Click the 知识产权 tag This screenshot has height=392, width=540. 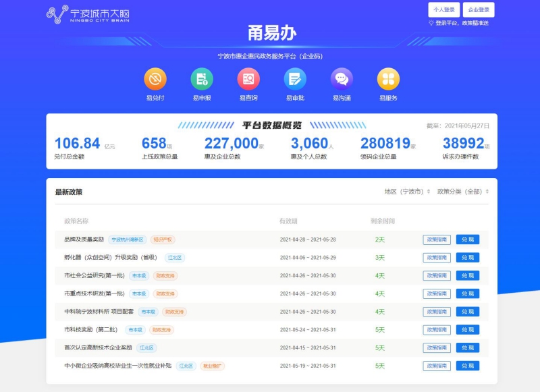tap(163, 240)
